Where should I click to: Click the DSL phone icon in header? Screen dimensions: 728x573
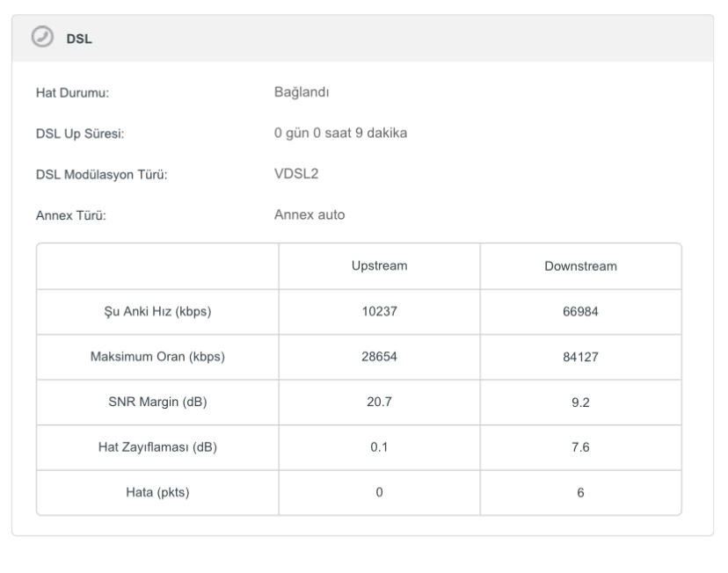[40, 38]
